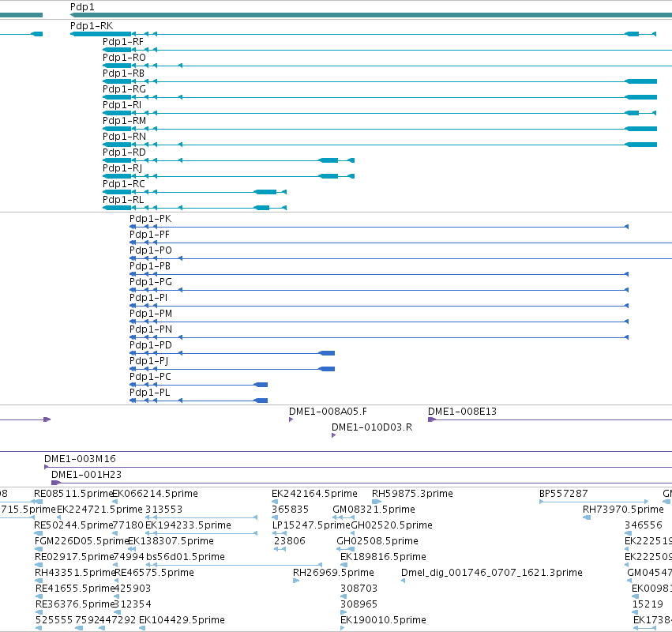Click the thick Pdp1 gene span bar
This screenshot has width=672, height=632.
click(371, 16)
